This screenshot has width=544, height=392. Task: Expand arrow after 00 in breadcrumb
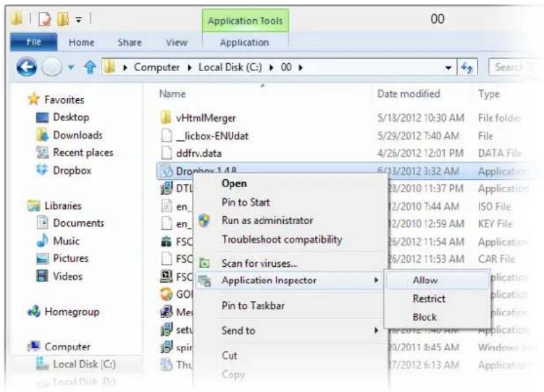point(300,67)
